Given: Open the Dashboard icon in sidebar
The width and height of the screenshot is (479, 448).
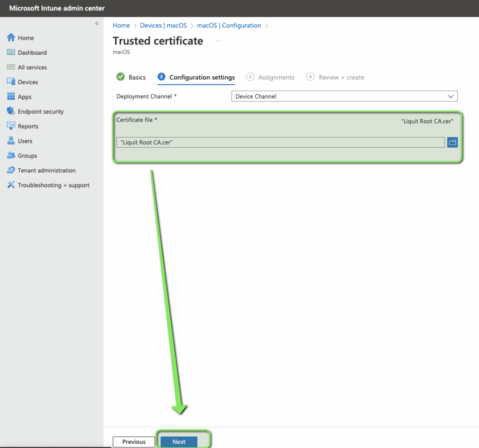Looking at the screenshot, I should tap(11, 52).
